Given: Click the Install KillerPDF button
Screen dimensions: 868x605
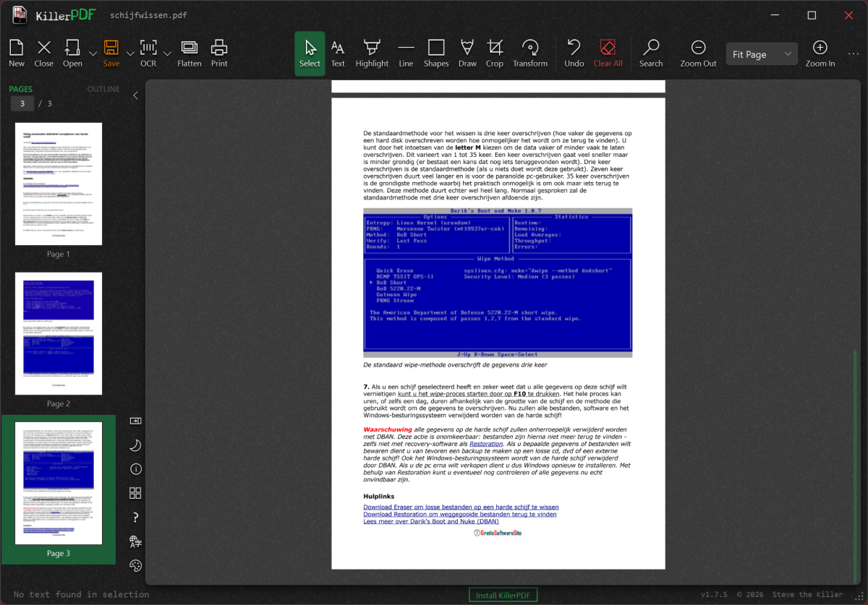Looking at the screenshot, I should click(x=503, y=596).
